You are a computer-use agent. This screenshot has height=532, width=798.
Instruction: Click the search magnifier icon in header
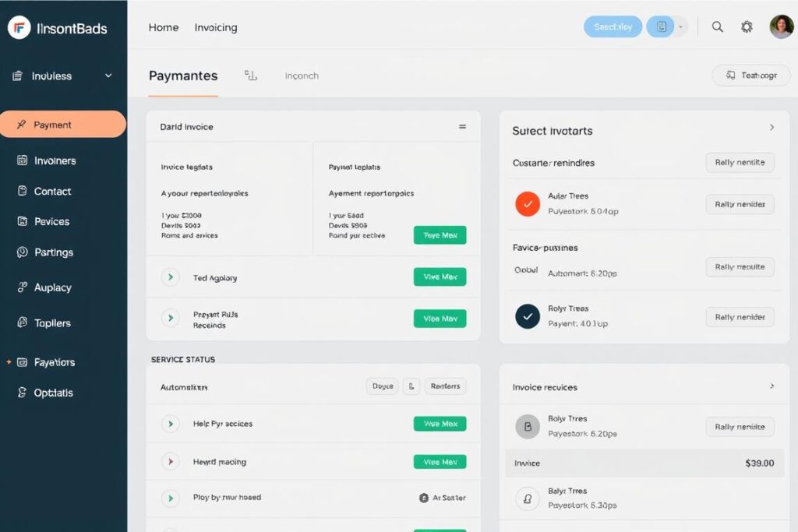tap(718, 27)
